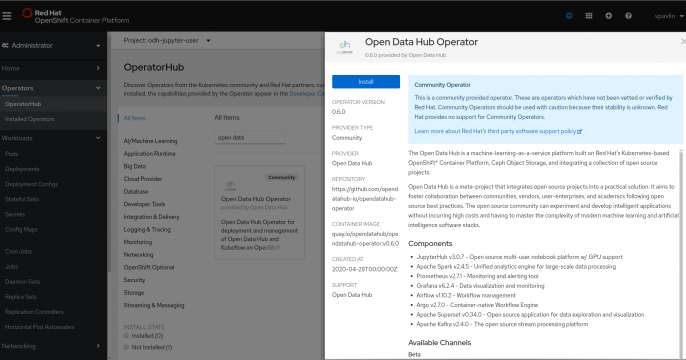
Task: Collapse the Operators navigation section
Action: pos(53,88)
